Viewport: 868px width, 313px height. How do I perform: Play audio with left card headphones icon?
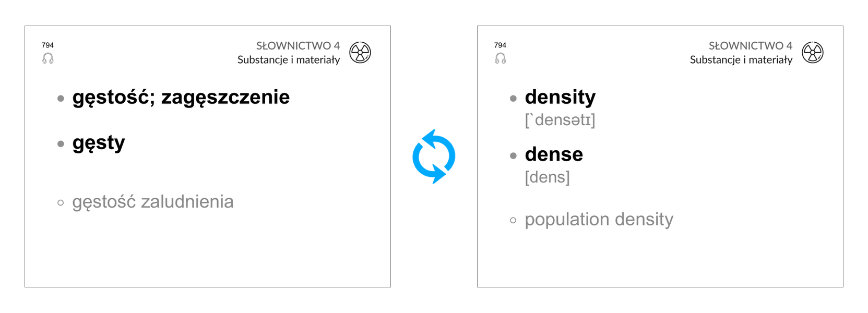pyautogui.click(x=48, y=58)
